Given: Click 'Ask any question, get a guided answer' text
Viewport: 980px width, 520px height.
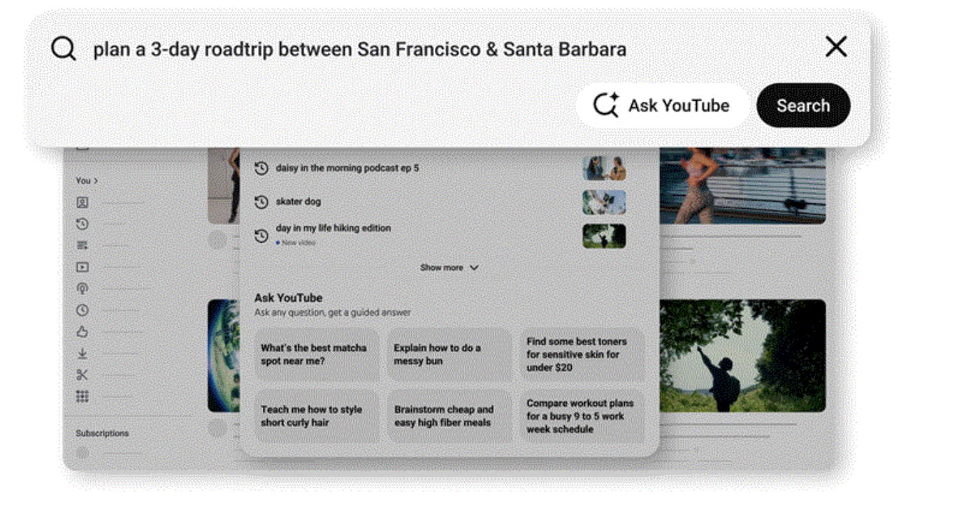Looking at the screenshot, I should [x=333, y=312].
